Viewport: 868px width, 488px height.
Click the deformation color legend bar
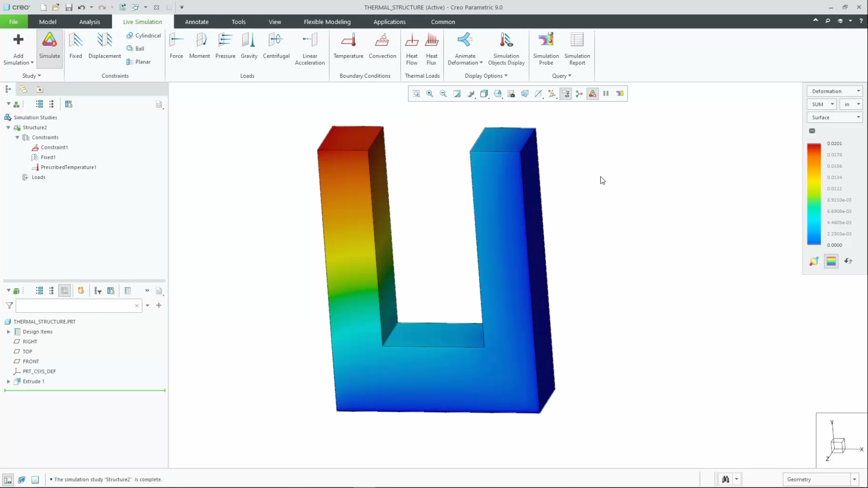click(x=814, y=194)
